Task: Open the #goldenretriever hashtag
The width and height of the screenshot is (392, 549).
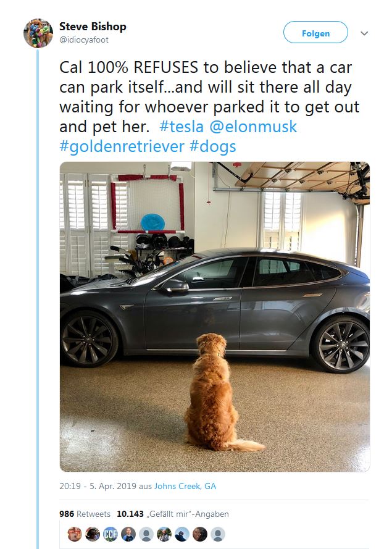Action: coord(120,147)
